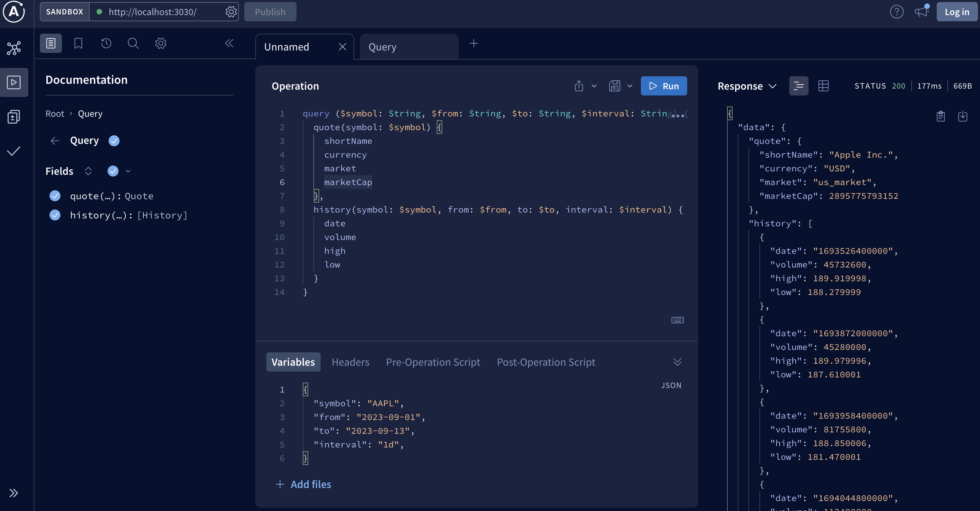Click the shortName field in editor
Screen dimensions: 980x511
click(348, 141)
